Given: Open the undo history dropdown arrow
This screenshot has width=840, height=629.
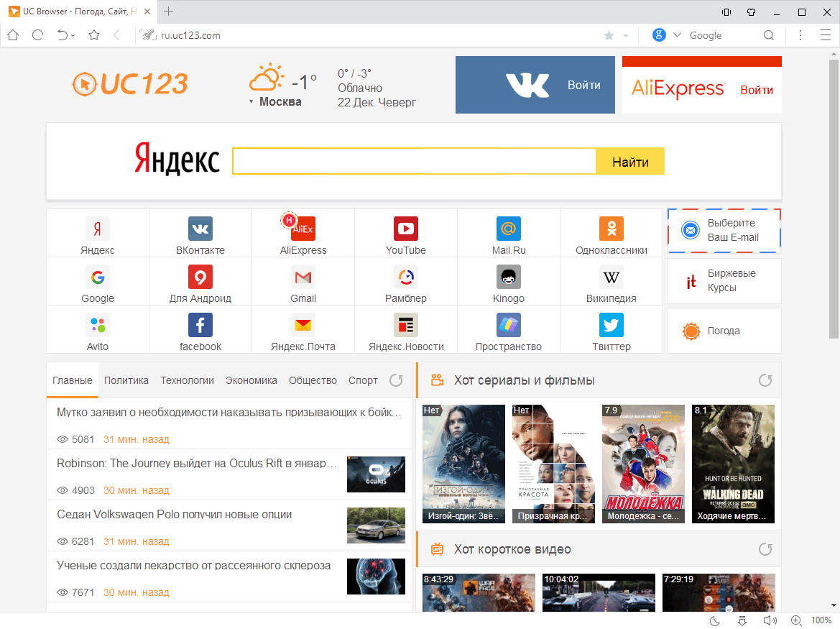Looking at the screenshot, I should click(x=73, y=36).
